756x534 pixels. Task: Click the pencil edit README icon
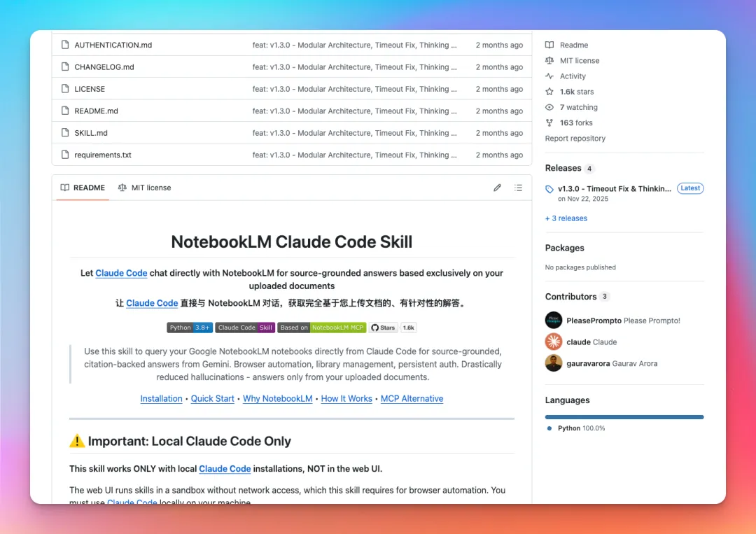(x=497, y=188)
